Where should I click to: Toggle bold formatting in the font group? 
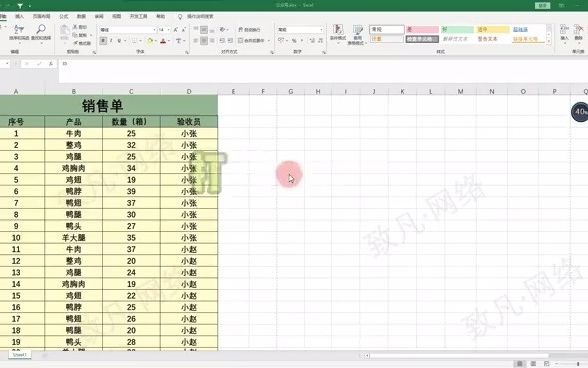pyautogui.click(x=103, y=41)
